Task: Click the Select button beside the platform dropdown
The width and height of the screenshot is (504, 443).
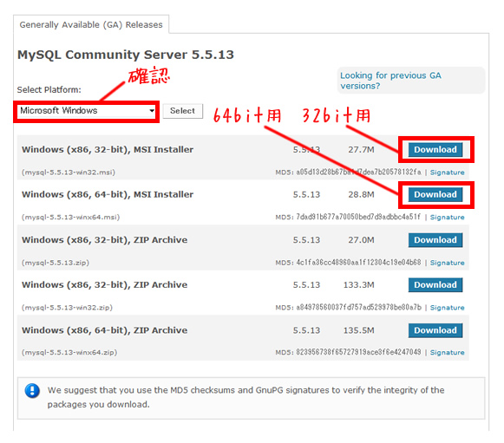Action: (x=182, y=111)
